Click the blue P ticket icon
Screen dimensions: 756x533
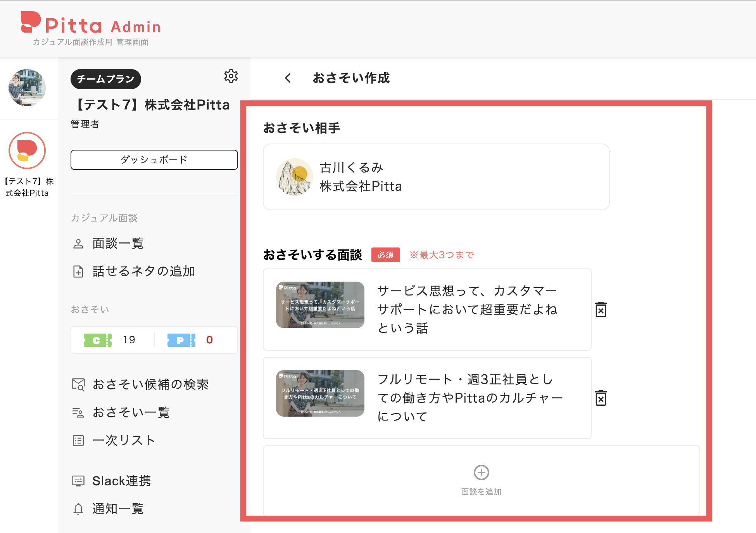[181, 340]
